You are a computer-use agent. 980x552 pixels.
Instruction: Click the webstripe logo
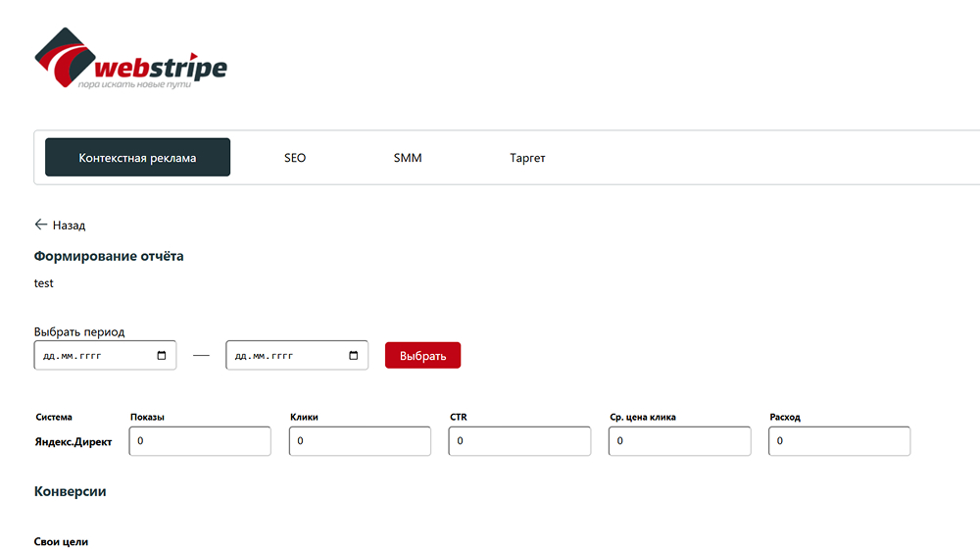[x=130, y=58]
